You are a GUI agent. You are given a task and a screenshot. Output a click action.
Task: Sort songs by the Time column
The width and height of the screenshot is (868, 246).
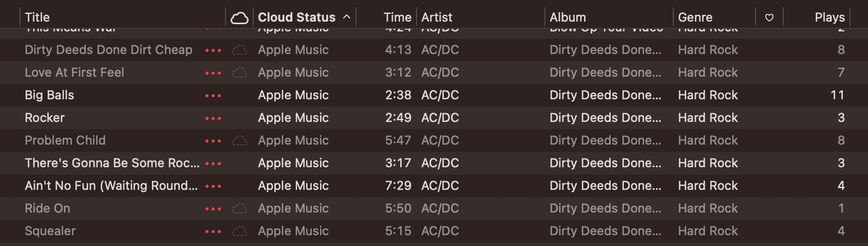click(x=397, y=17)
